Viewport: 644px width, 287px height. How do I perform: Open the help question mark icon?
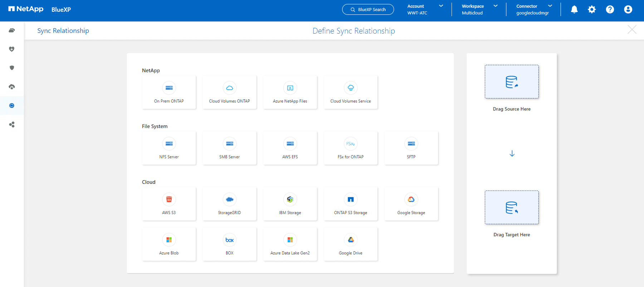pyautogui.click(x=610, y=10)
